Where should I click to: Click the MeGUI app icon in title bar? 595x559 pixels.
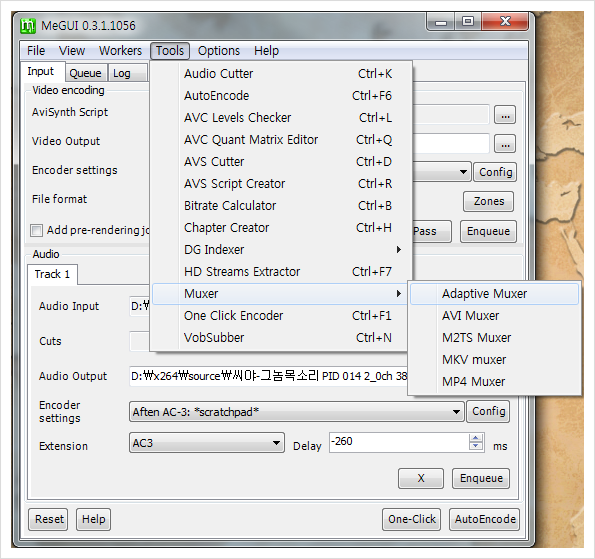point(28,25)
